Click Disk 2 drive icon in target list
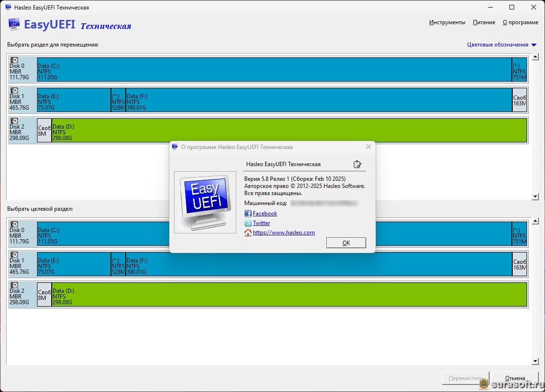This screenshot has width=545, height=392. pos(14,285)
